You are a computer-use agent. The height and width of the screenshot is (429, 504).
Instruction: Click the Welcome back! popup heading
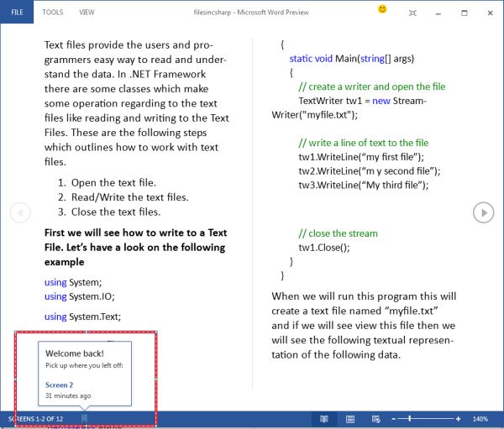[x=75, y=353]
